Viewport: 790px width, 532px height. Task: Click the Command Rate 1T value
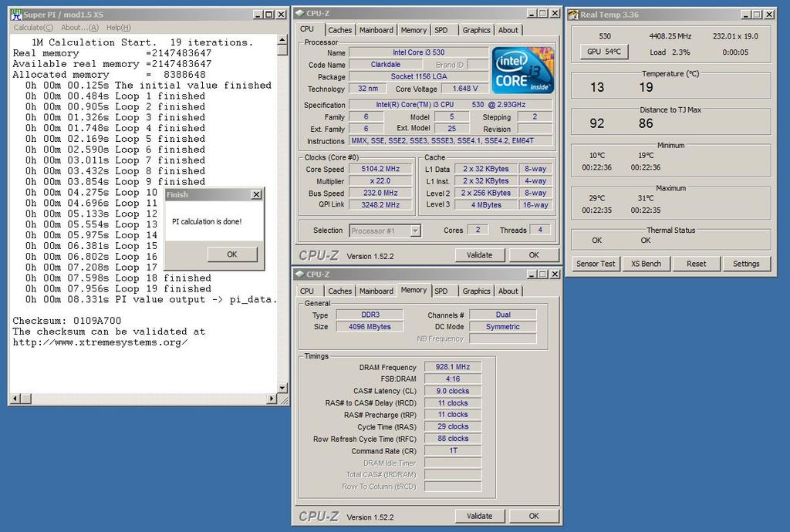coord(452,451)
